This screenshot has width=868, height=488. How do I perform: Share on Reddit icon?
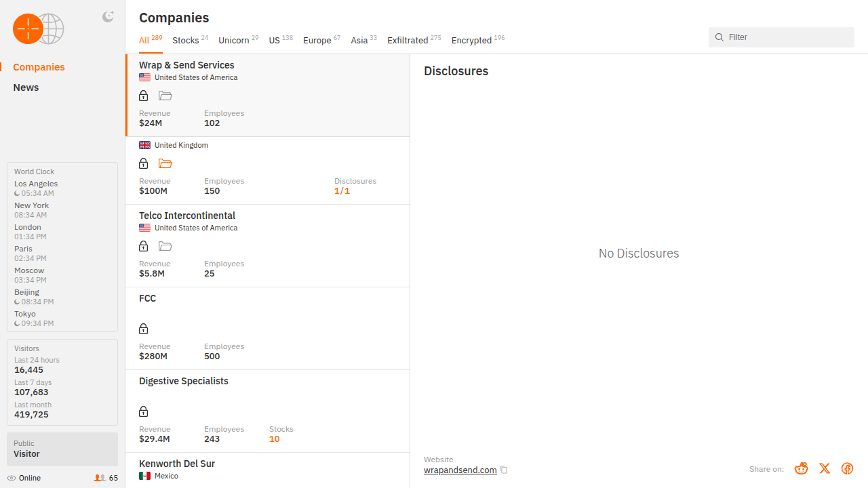coord(802,468)
